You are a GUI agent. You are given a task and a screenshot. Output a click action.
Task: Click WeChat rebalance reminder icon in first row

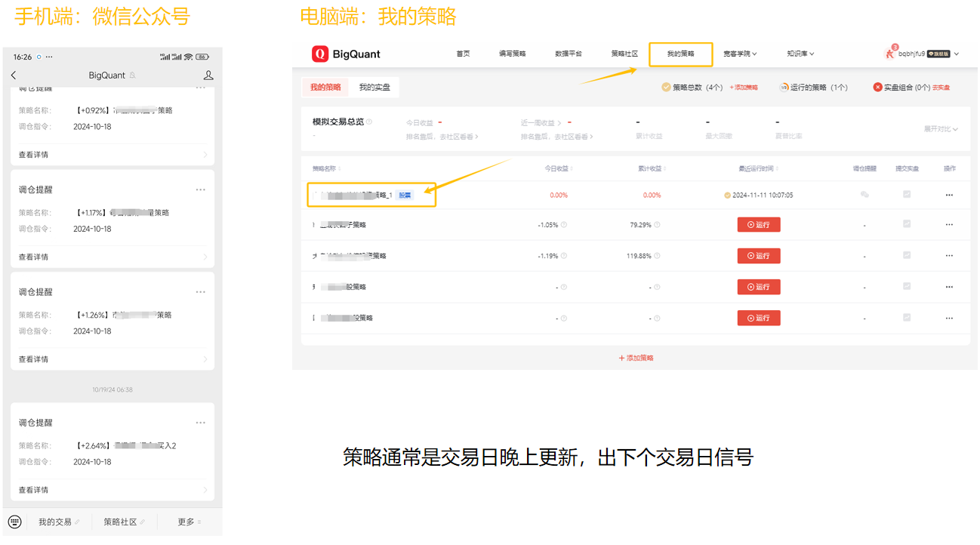864,195
